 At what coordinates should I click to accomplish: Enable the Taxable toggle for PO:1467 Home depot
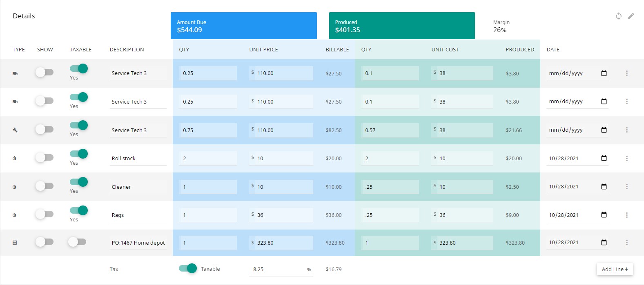[77, 242]
